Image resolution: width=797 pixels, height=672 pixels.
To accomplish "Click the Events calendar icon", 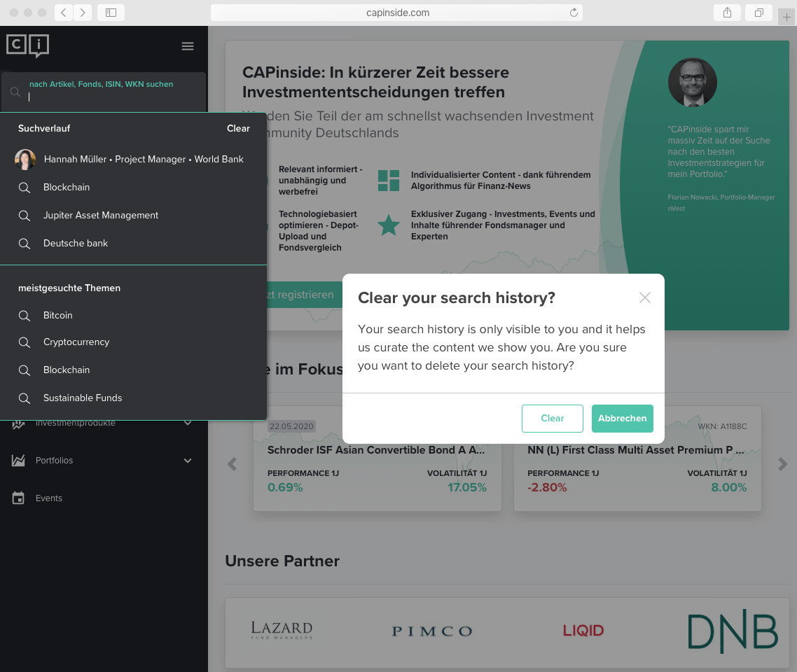I will pos(18,498).
